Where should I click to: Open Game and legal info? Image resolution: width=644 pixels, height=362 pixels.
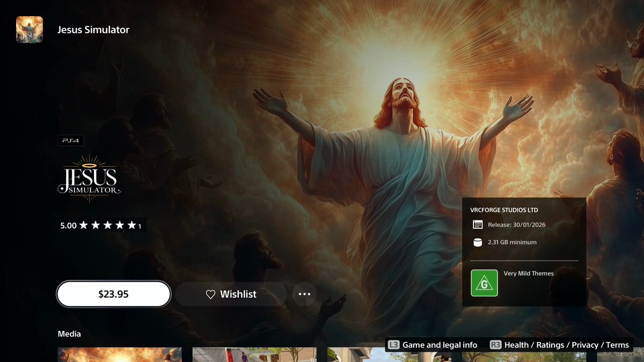[440, 345]
